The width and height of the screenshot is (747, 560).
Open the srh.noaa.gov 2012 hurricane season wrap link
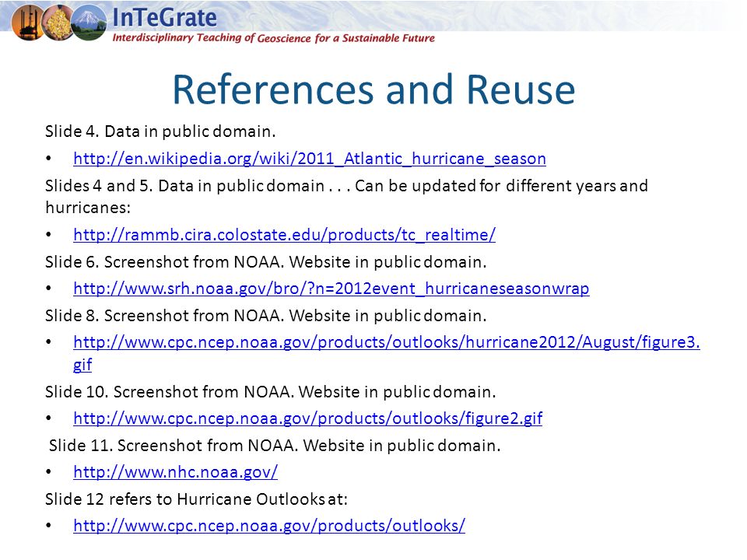tap(331, 289)
